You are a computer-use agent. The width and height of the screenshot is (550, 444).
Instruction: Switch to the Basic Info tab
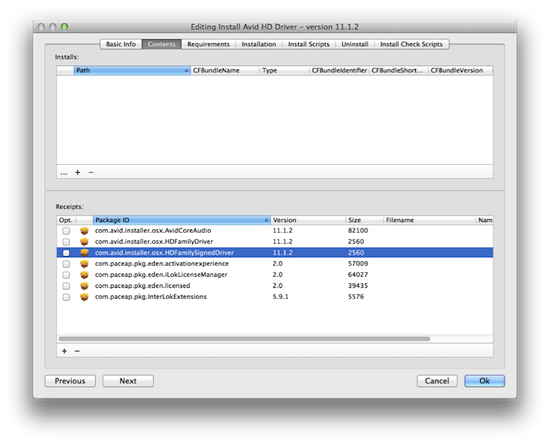tap(121, 44)
